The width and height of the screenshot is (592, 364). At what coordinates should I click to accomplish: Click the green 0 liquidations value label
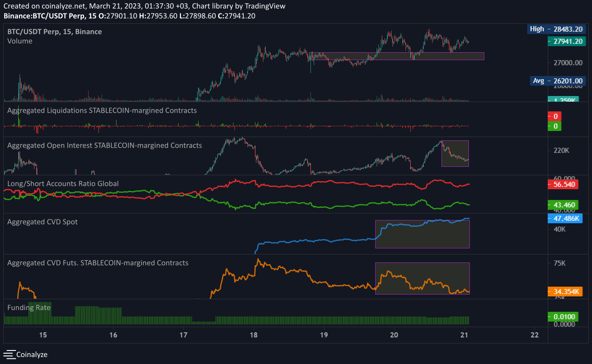554,126
